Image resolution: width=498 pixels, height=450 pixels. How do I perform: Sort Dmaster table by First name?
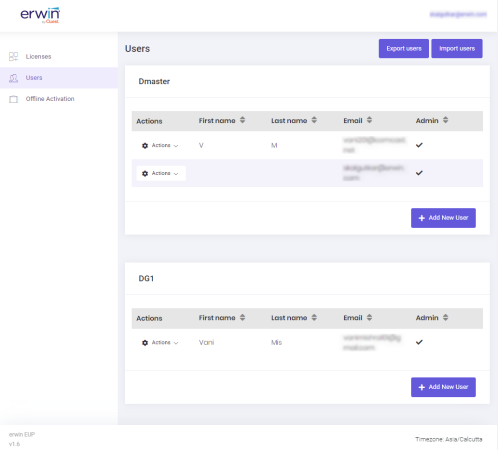(242, 120)
